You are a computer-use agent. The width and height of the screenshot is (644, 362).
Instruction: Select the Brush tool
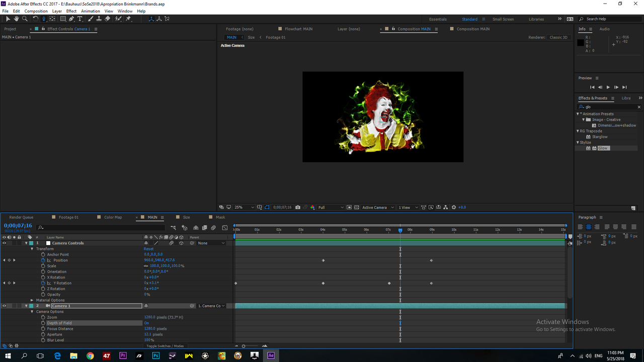pyautogui.click(x=91, y=19)
